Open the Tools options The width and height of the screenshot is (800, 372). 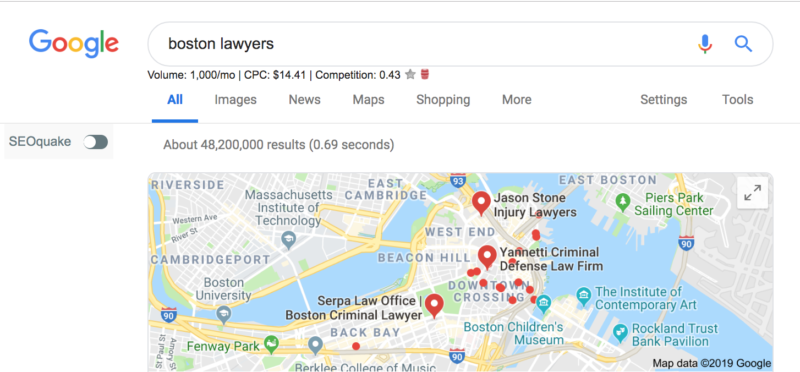pos(737,100)
